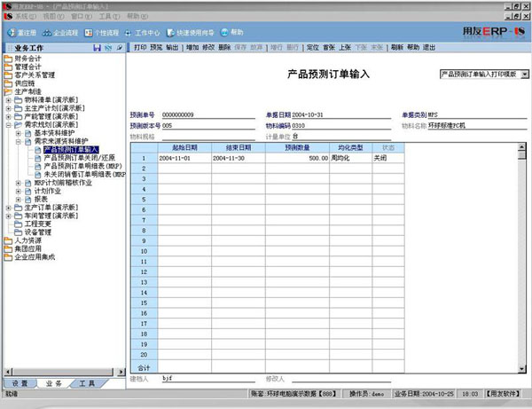This screenshot has width=532, height=409.
Task: Click document icon beside 产品预测订单明细表(MRP)
Action: [38, 166]
